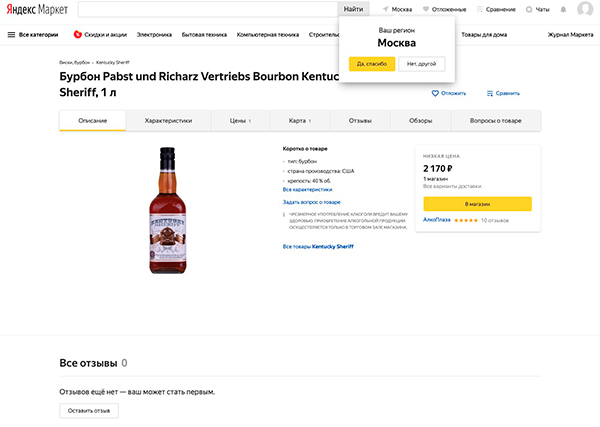This screenshot has width=600, height=427.
Task: Click the yellow В магазин button
Action: (477, 203)
